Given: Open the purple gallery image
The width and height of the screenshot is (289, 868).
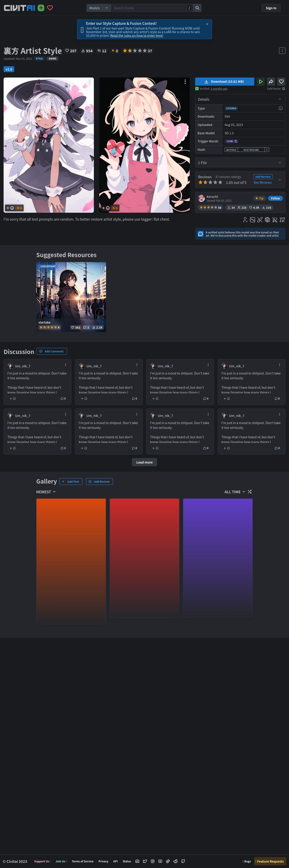Looking at the screenshot, I should coord(218,558).
